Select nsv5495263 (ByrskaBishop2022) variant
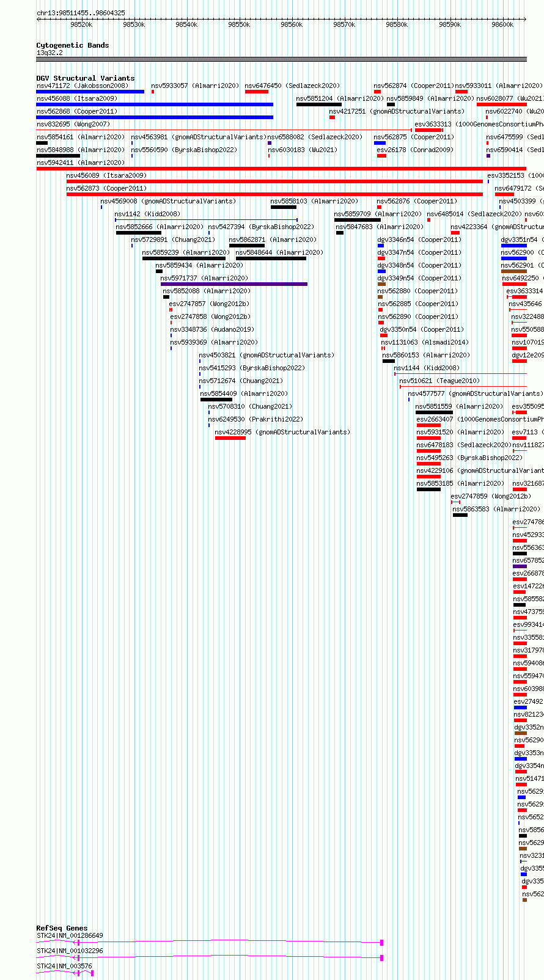The width and height of the screenshot is (544, 980). pyautogui.click(x=469, y=458)
